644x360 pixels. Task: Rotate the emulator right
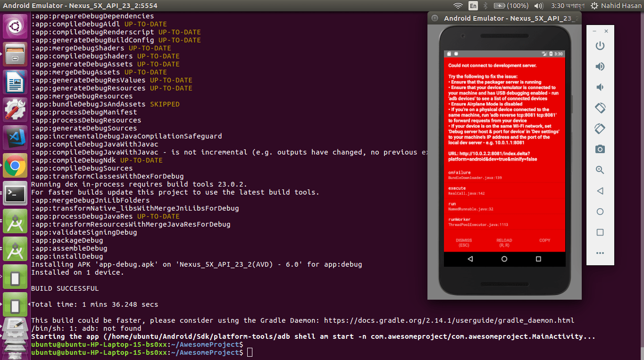tap(600, 129)
